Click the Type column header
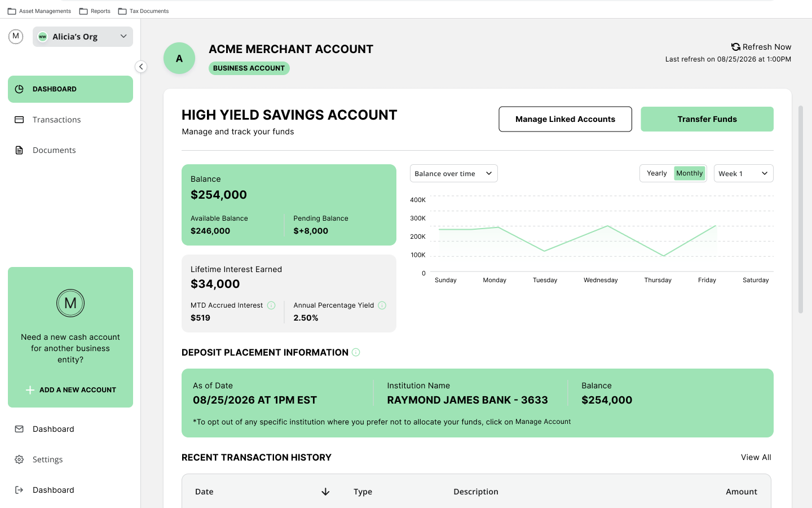The image size is (812, 508). click(x=363, y=492)
